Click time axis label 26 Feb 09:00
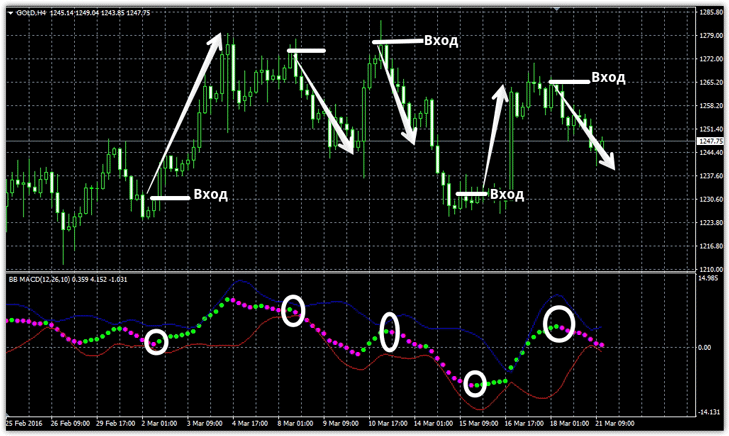Screen dimensions: 729x436 (x=70, y=423)
